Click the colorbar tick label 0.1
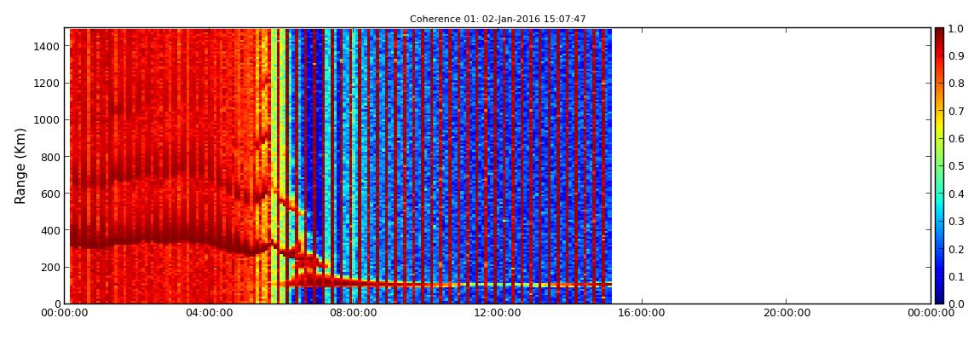980x347 pixels. 957,276
